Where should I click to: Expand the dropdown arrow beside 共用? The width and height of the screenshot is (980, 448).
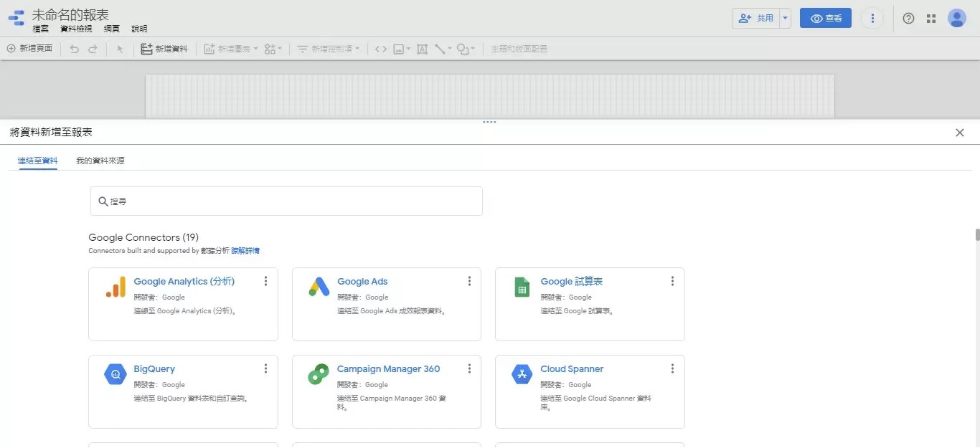point(784,18)
